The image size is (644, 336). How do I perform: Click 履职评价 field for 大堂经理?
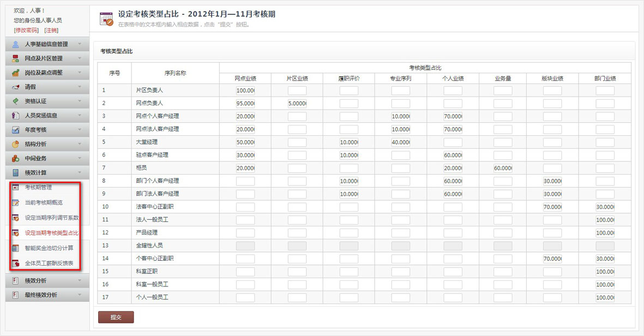pyautogui.click(x=348, y=142)
